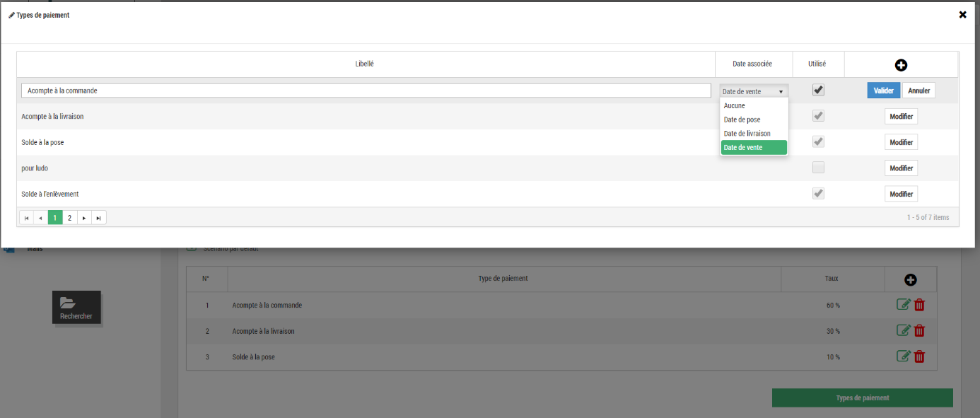Viewport: 980px width, 418px height.
Task: Uncheck Utilisé for Acompte à la commande
Action: [818, 91]
